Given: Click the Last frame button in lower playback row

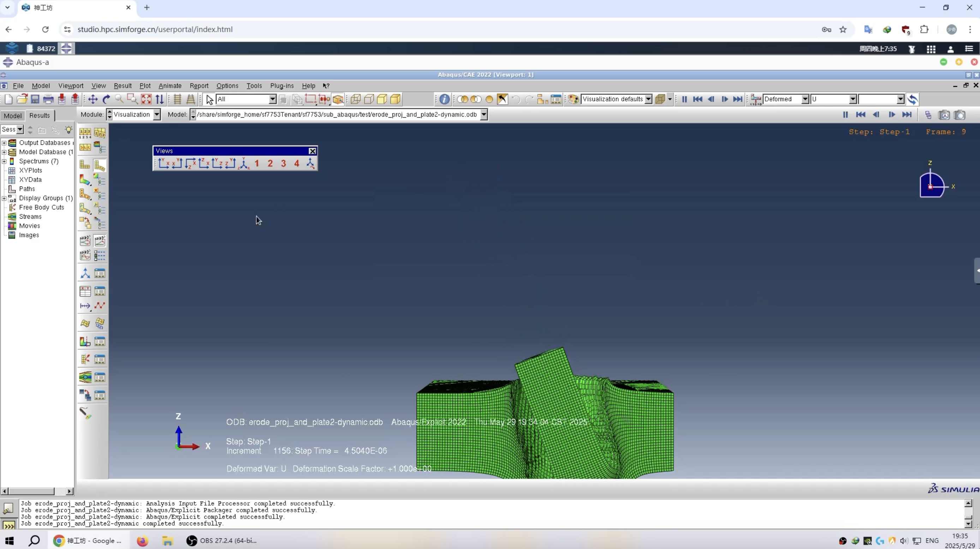Looking at the screenshot, I should (x=907, y=114).
